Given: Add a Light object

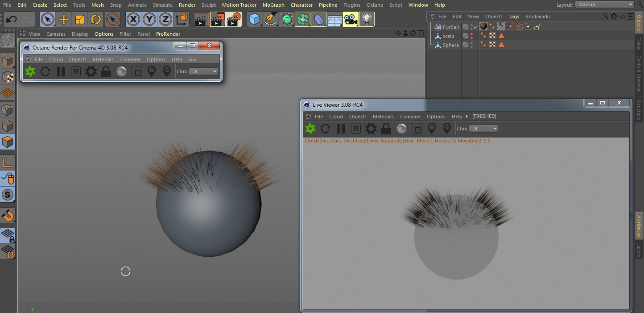Looking at the screenshot, I should point(367,19).
